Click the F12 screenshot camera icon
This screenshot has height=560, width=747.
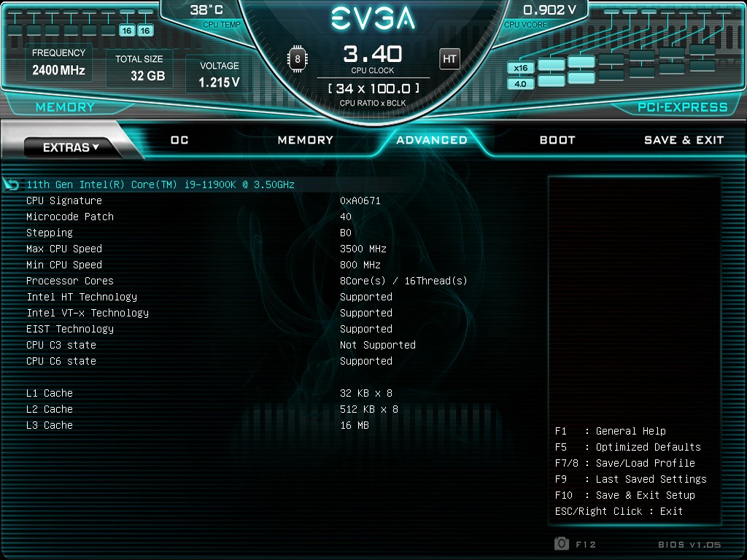tap(562, 543)
